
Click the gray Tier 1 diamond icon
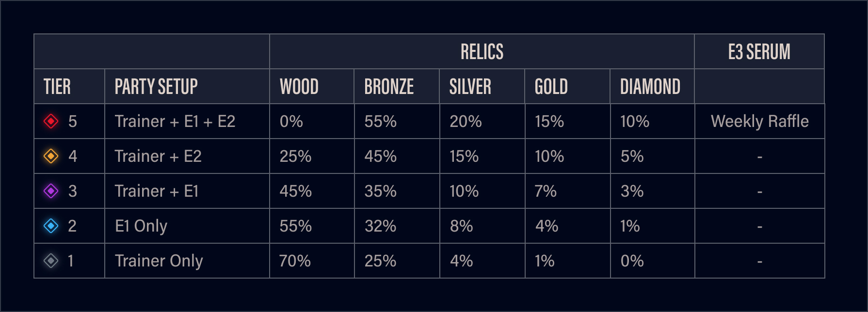point(51,261)
